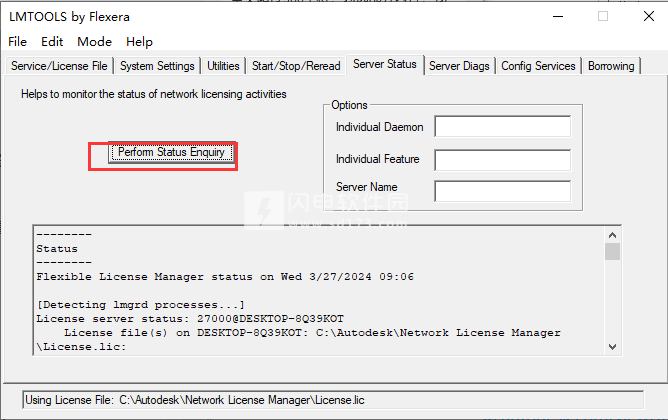This screenshot has height=420, width=668.
Task: Switch to the Service/License File tab
Action: (x=58, y=66)
